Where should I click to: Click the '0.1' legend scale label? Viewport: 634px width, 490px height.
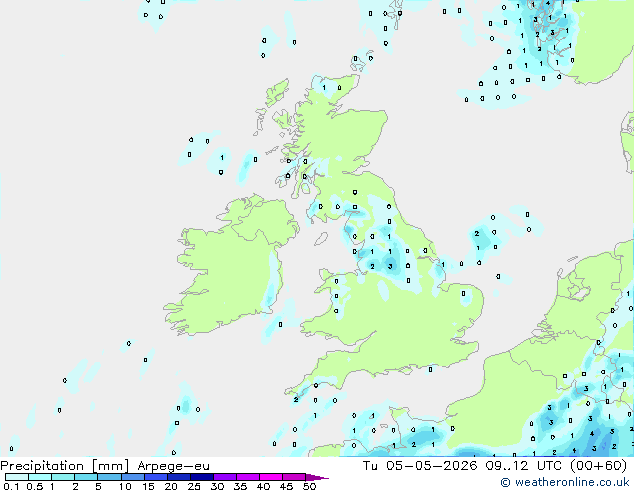click(11, 486)
